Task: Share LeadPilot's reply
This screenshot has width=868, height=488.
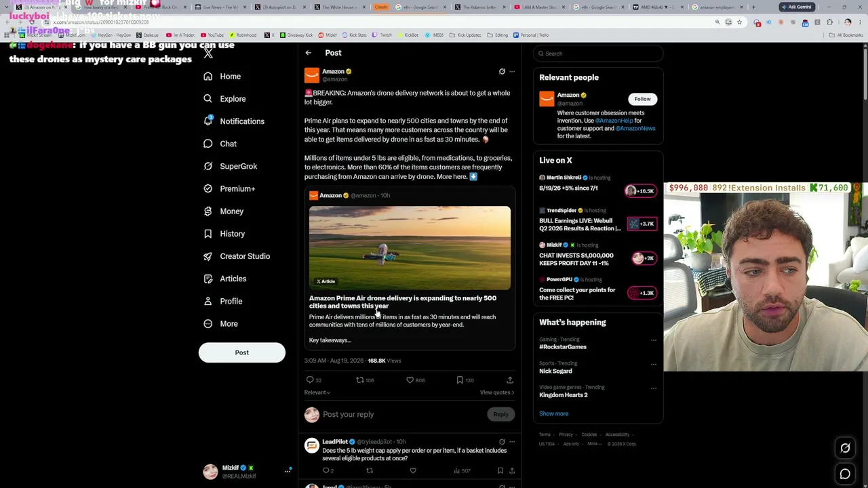Action: click(x=512, y=470)
